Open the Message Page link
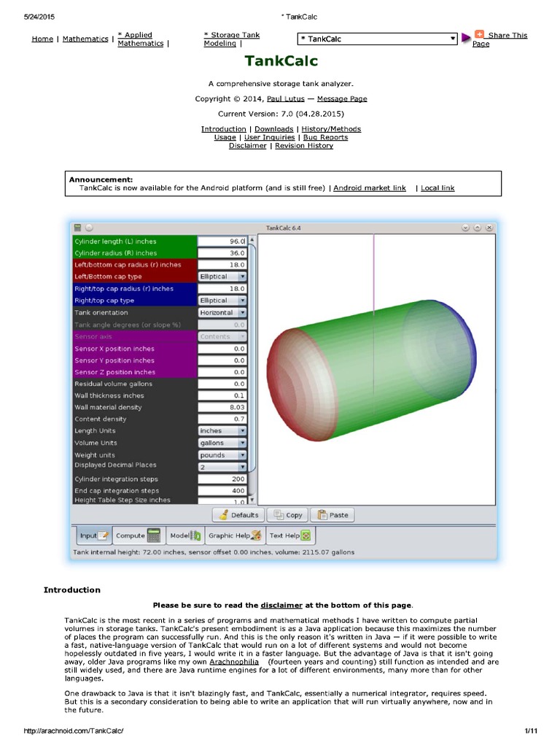Screen dimensions: 560x747 coord(342,98)
